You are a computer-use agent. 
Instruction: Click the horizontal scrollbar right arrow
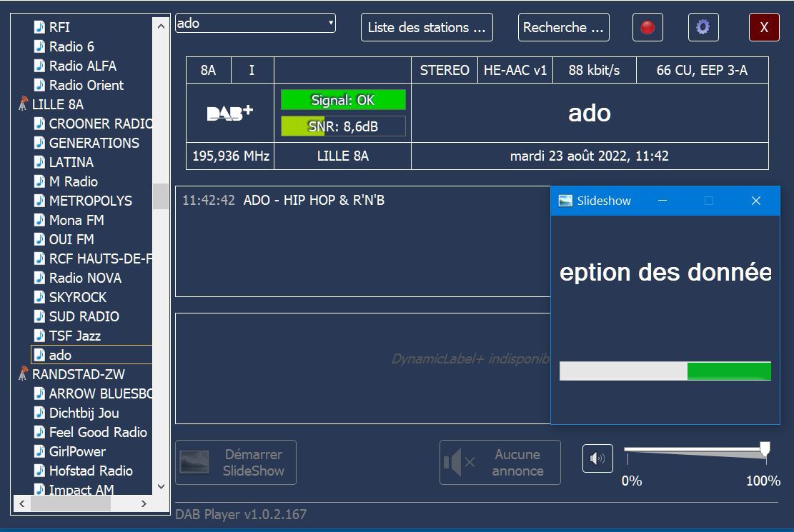144,503
